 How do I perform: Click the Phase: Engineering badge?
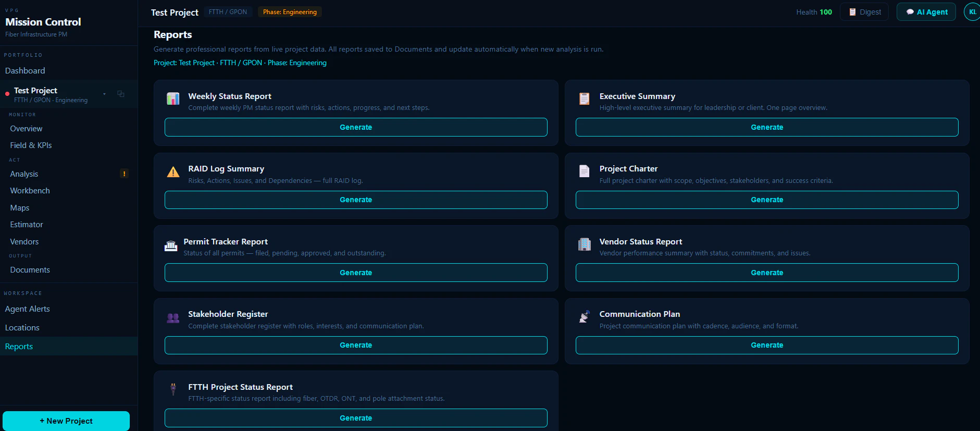coord(290,12)
